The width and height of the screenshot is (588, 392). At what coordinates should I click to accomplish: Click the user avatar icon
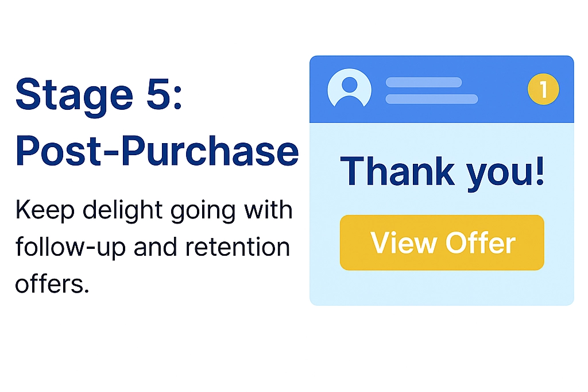(x=349, y=89)
